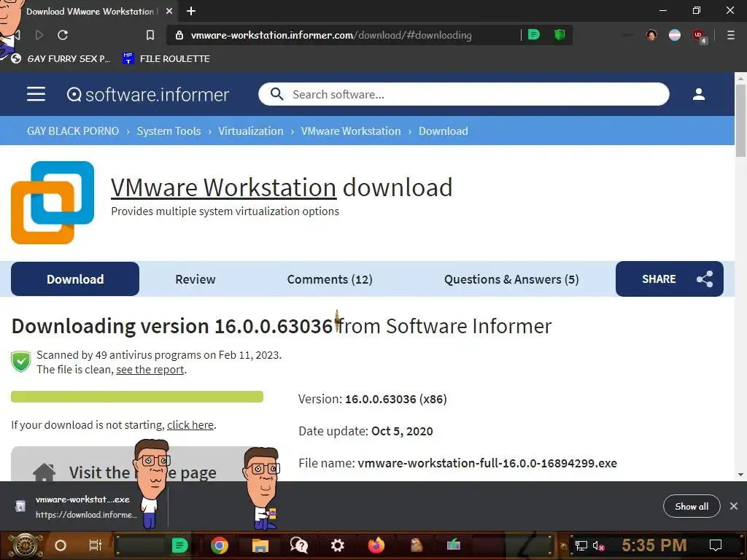Viewport: 747px width, 560px height.
Task: Open the VMware Workstation title link
Action: coord(223,187)
